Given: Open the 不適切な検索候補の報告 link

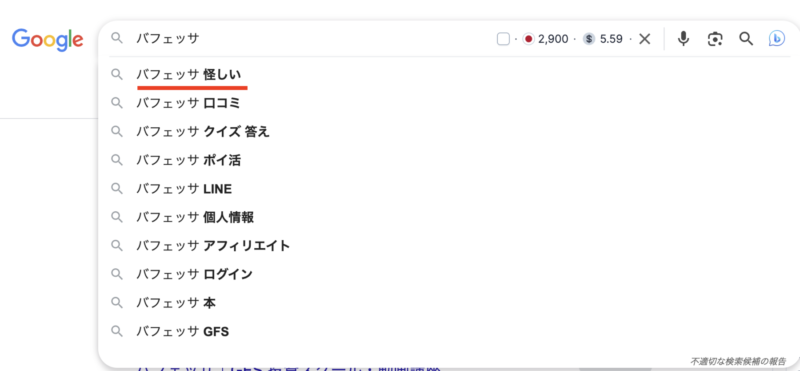Looking at the screenshot, I should (738, 361).
